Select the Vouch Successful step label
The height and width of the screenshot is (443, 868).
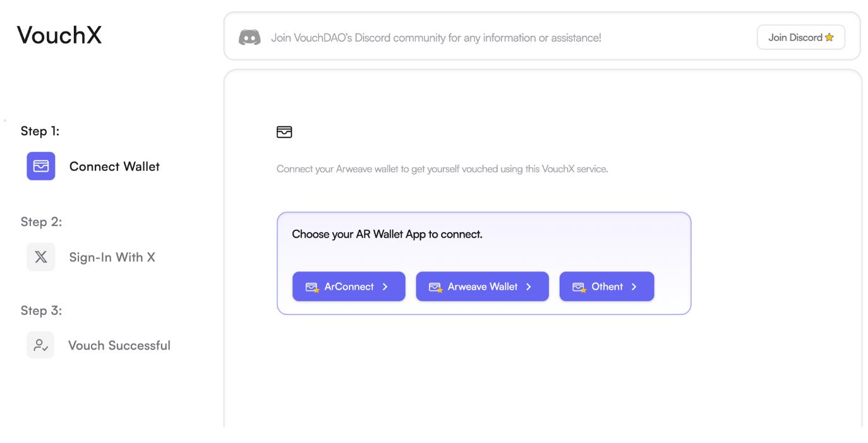pyautogui.click(x=119, y=345)
